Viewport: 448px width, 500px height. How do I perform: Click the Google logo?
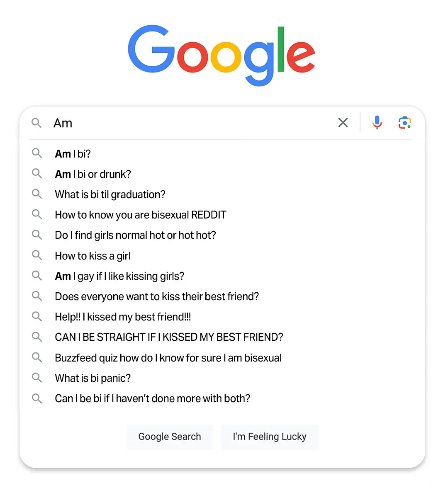[x=222, y=55]
